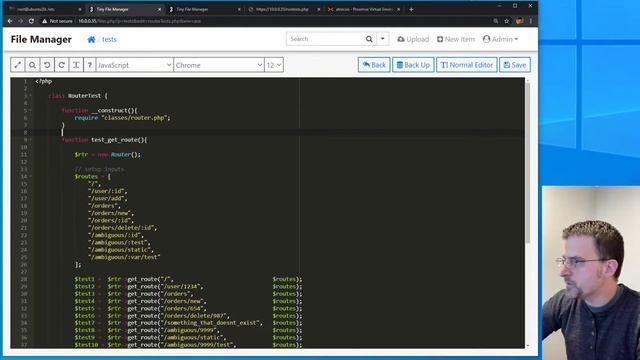
Task: Click the "/ambiguous/static" route string
Action: pos(120,250)
